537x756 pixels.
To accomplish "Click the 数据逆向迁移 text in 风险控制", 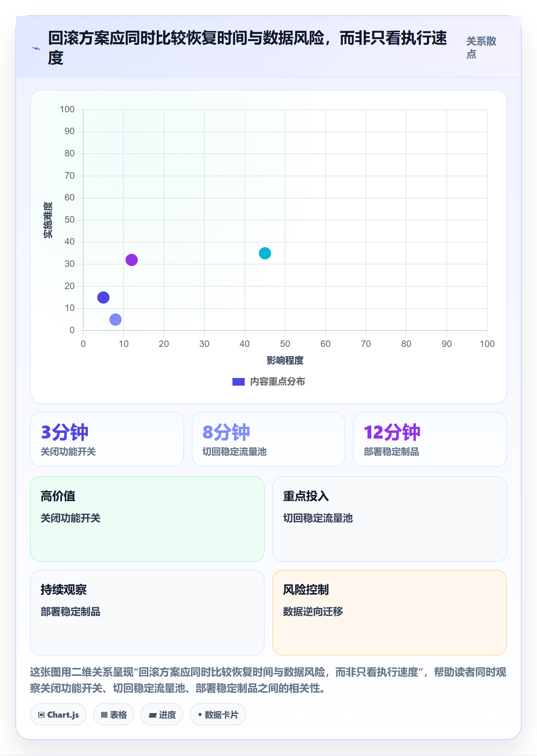I will tap(313, 611).
